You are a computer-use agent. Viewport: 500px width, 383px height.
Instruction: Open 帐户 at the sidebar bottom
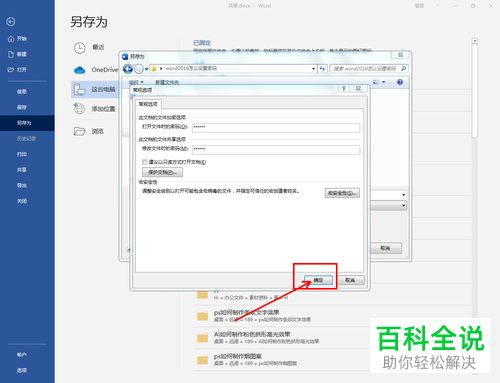pos(22,355)
